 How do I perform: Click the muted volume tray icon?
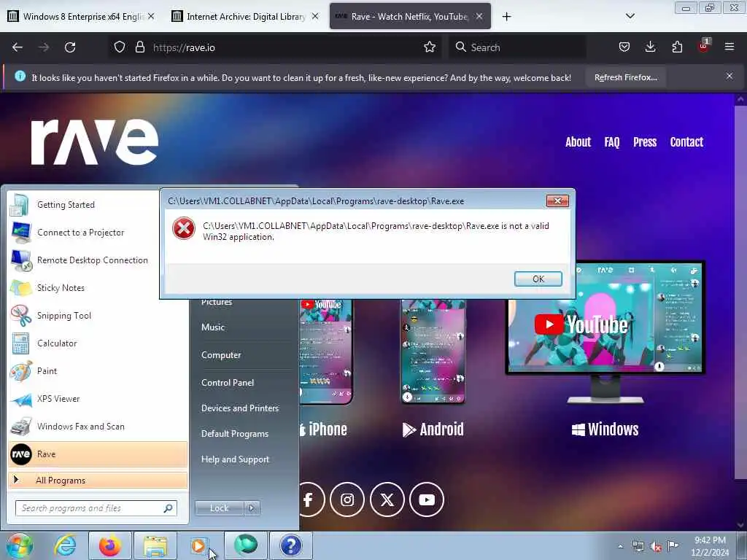[x=656, y=547]
